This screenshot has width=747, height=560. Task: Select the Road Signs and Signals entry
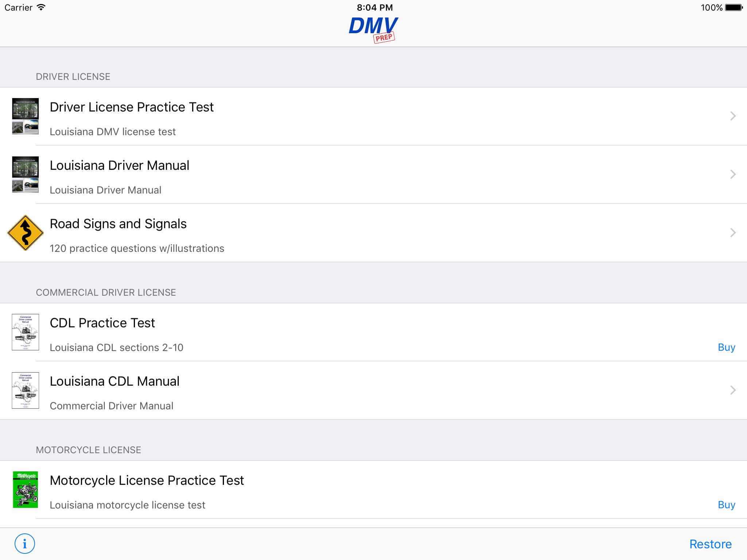[x=118, y=224]
